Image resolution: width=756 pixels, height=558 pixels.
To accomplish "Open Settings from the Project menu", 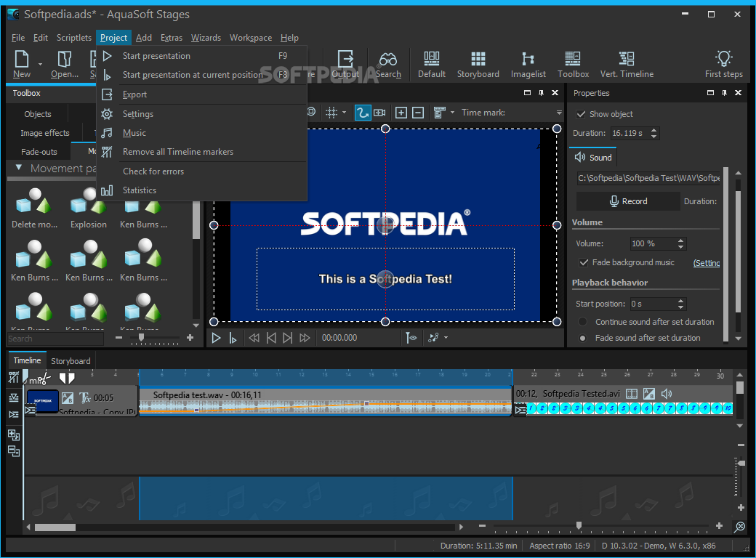I will pyautogui.click(x=202, y=114).
